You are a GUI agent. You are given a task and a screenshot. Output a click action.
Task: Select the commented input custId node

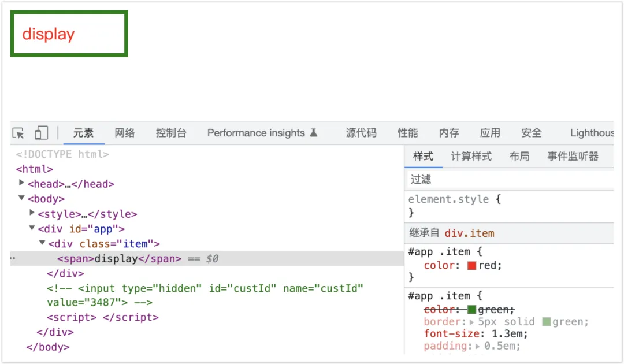click(x=205, y=295)
